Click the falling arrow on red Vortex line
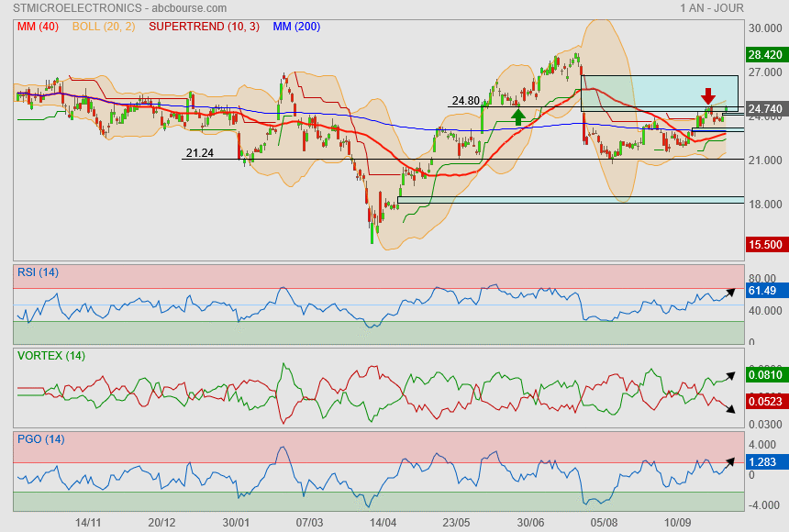This screenshot has height=532, width=789. pos(728,408)
